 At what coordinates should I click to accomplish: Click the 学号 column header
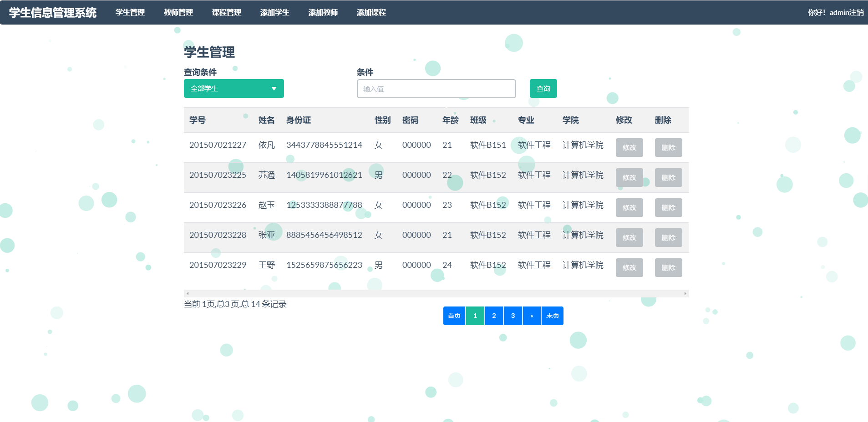click(x=198, y=120)
